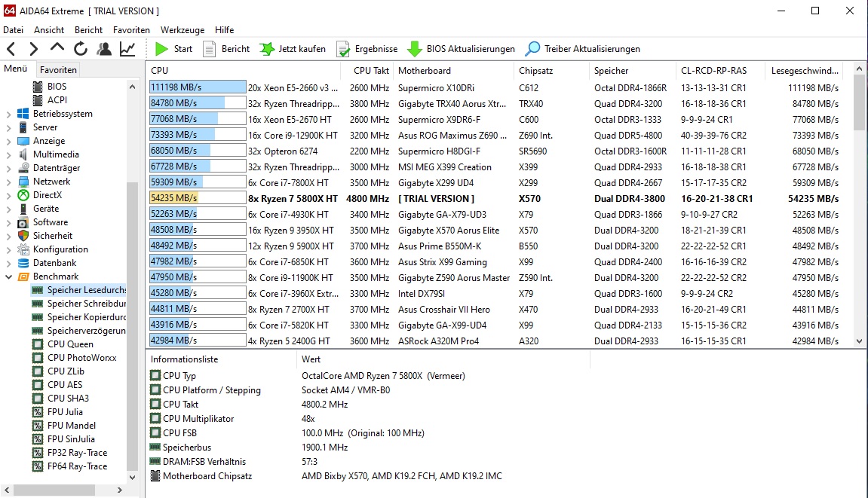The height and width of the screenshot is (498, 868).
Task: Click the Multimedia speaker icon
Action: click(x=23, y=154)
